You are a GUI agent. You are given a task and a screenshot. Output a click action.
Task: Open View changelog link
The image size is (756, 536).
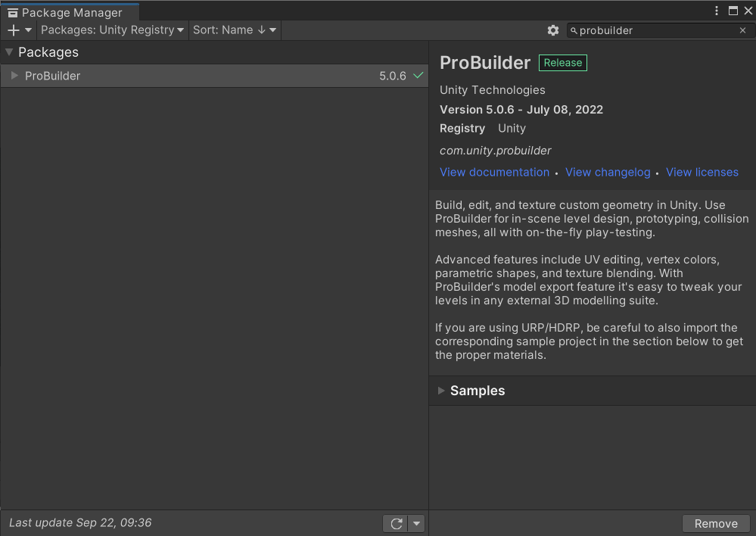click(608, 173)
